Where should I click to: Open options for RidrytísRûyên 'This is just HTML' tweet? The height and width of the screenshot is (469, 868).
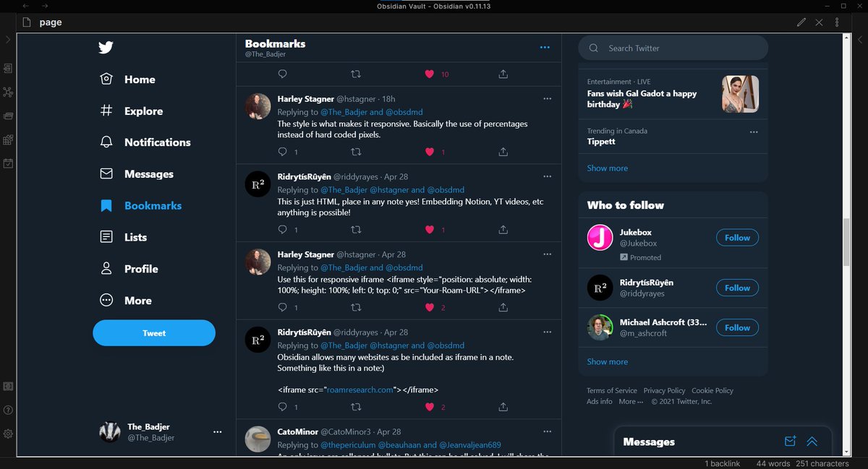547,176
